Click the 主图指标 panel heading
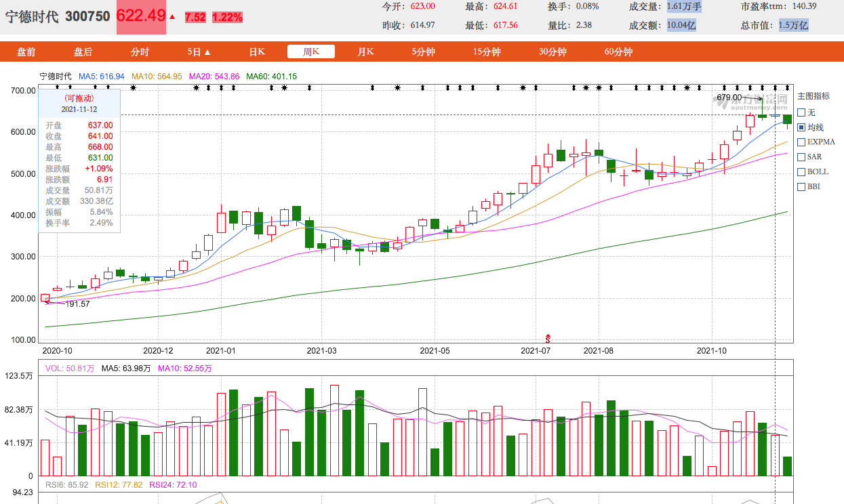Viewport: 844px width, 504px height. 813,96
